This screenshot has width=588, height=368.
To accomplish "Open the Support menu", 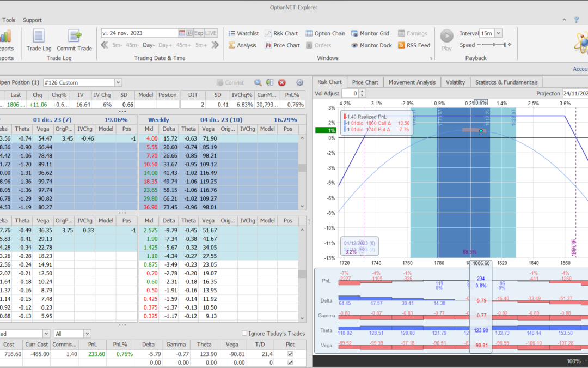I will [32, 20].
